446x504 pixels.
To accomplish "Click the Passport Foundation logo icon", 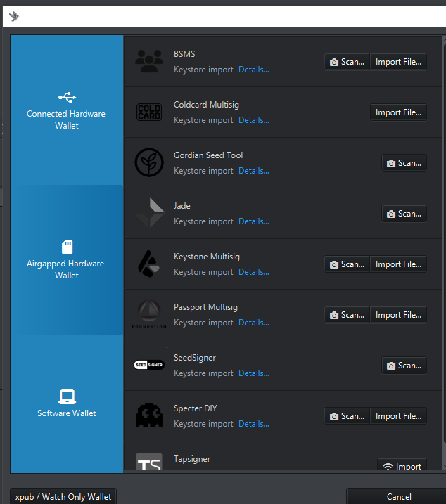I will click(149, 314).
